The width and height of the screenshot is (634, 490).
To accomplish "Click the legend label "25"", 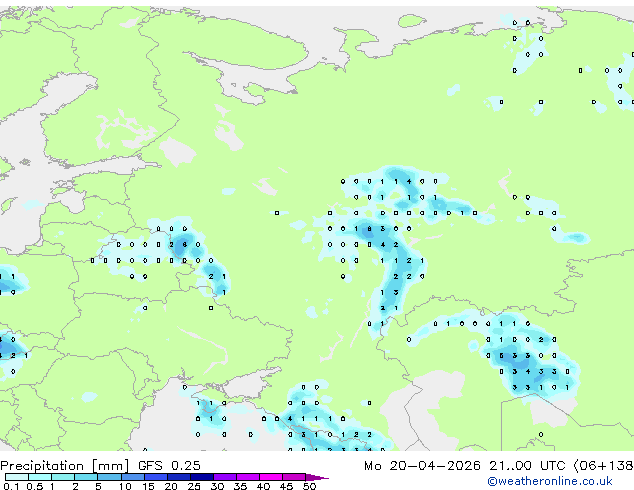I will pos(194,486).
